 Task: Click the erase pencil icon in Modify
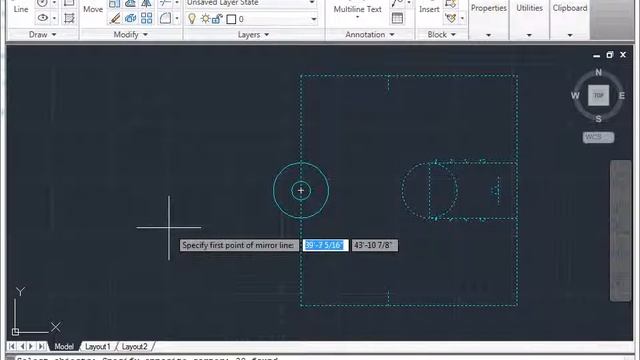[115, 18]
